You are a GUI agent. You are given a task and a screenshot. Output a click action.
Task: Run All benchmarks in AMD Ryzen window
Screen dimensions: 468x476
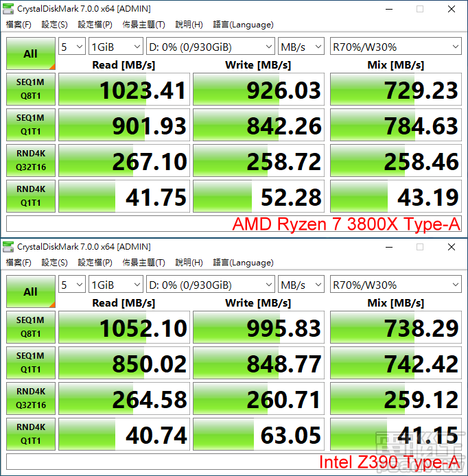pyautogui.click(x=31, y=53)
